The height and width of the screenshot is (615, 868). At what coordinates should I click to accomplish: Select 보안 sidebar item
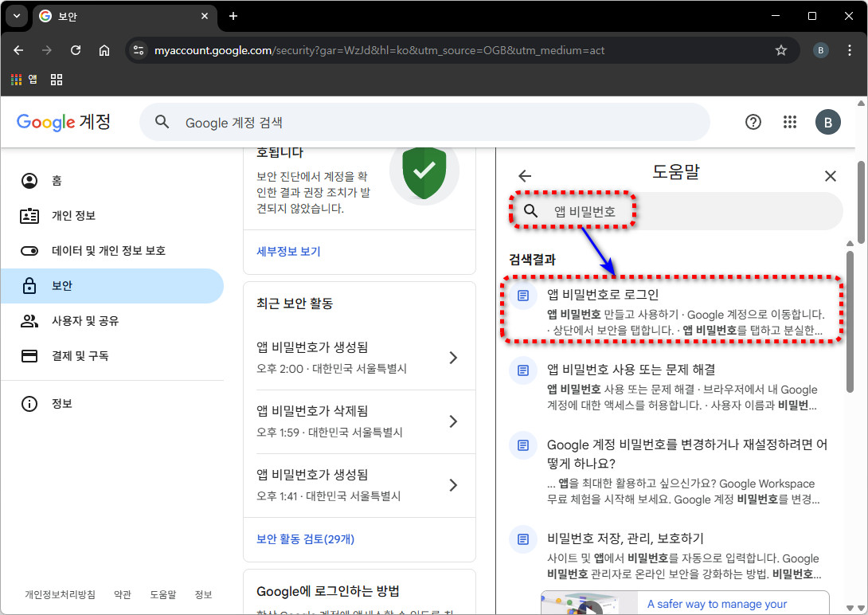pyautogui.click(x=112, y=286)
